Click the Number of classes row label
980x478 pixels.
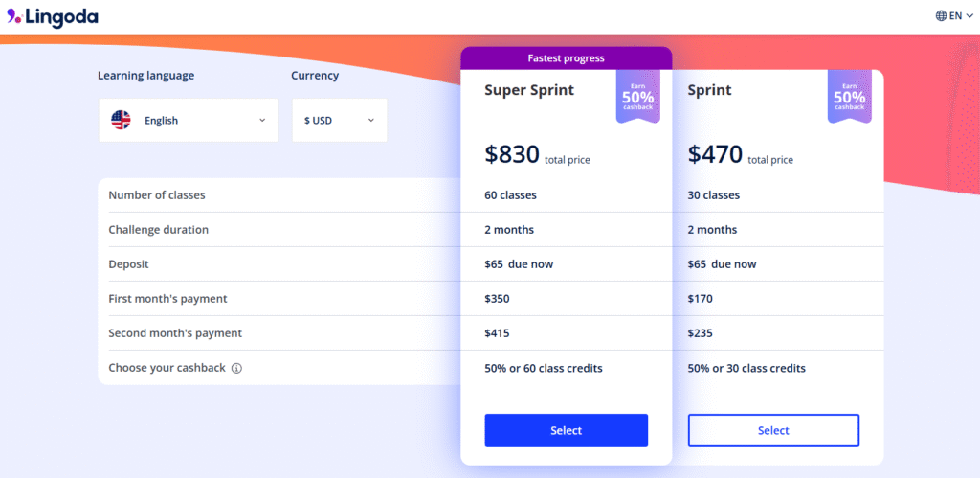coord(157,195)
